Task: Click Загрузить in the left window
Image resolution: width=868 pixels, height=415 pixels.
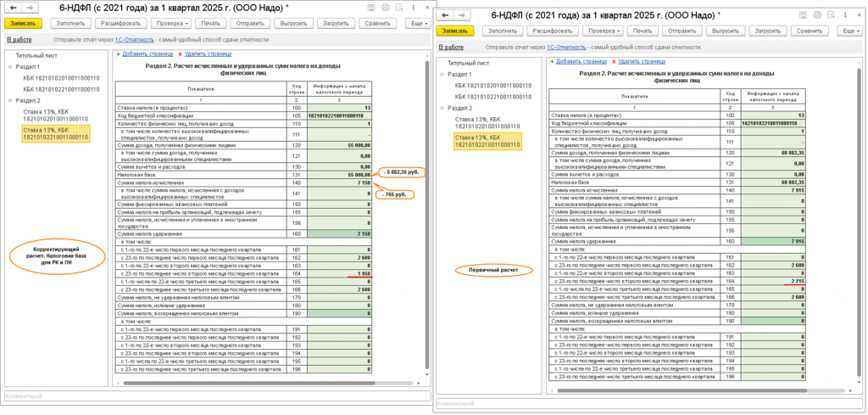Action: 336,23
